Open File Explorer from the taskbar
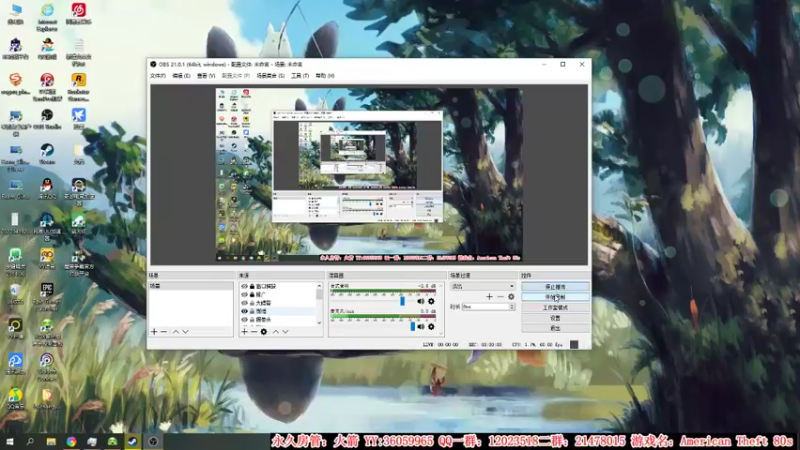 pyautogui.click(x=51, y=441)
